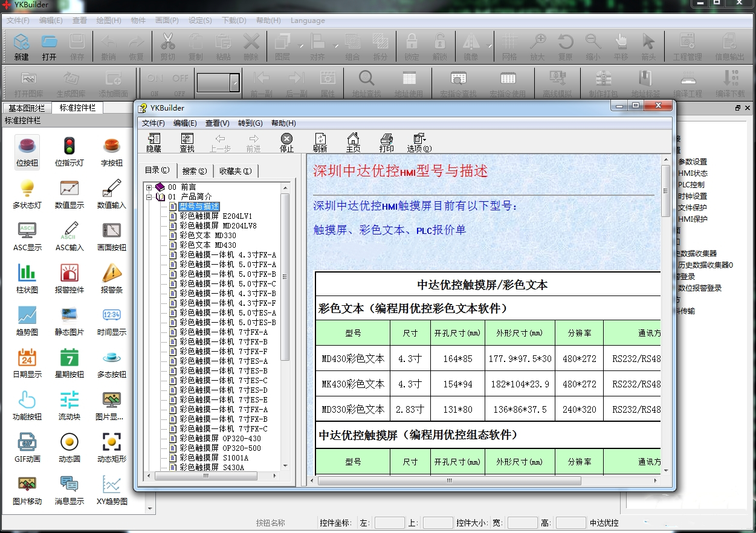The image size is (756, 533).
Task: Click the 新建 new project icon
Action: click(x=21, y=47)
